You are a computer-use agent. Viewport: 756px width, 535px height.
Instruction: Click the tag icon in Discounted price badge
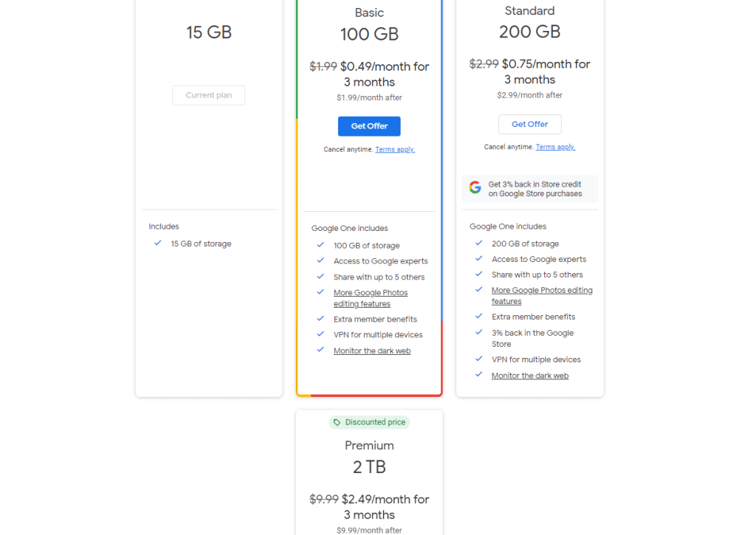[337, 423]
